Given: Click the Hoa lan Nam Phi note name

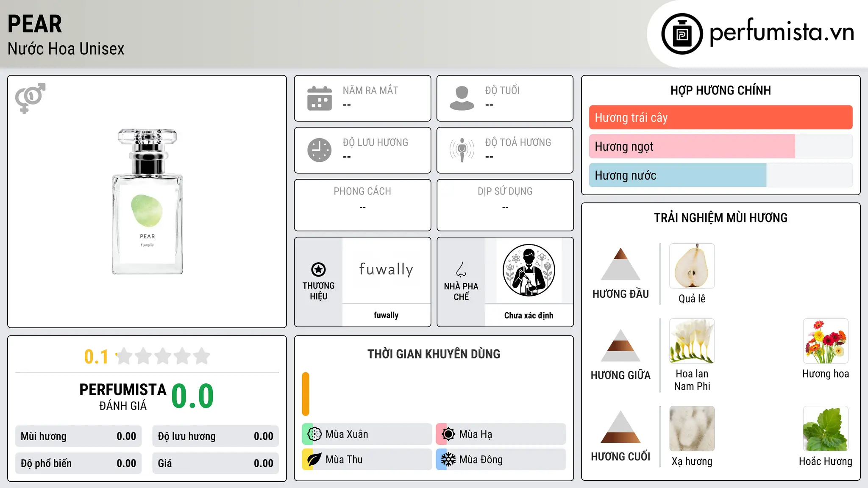Looking at the screenshot, I should tap(692, 380).
